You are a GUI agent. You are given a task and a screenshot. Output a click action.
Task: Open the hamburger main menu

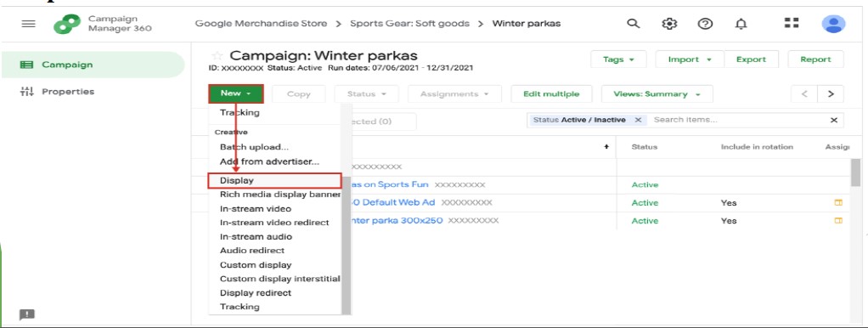click(x=28, y=24)
